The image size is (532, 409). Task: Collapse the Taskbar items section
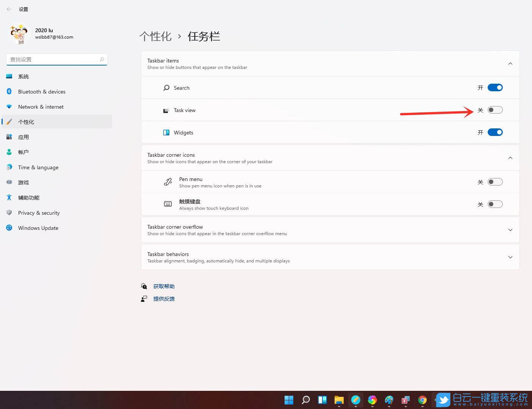[510, 63]
